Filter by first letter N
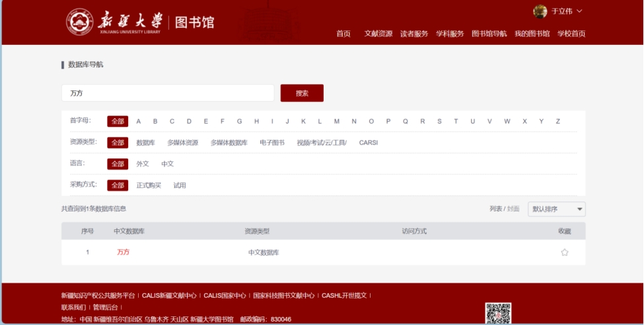 point(354,121)
